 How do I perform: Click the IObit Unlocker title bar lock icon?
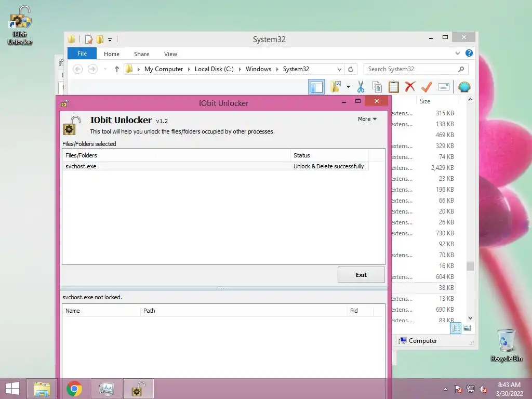(x=64, y=103)
